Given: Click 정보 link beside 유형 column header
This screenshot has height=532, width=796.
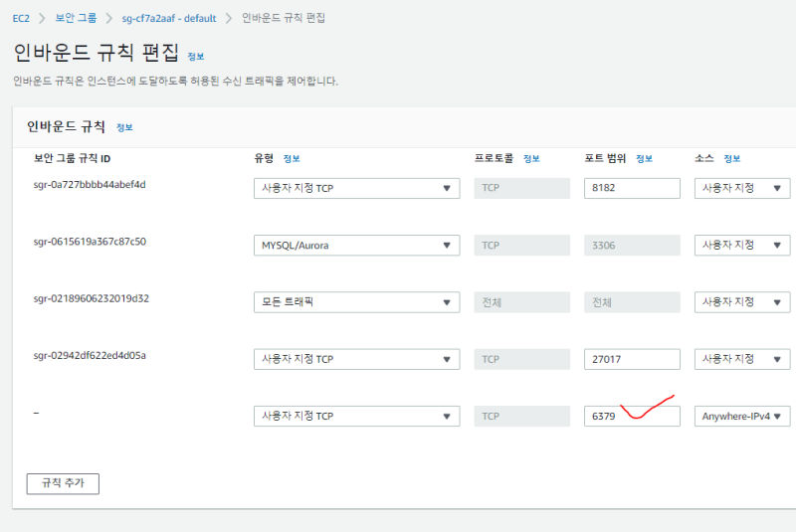Looking at the screenshot, I should 291,159.
